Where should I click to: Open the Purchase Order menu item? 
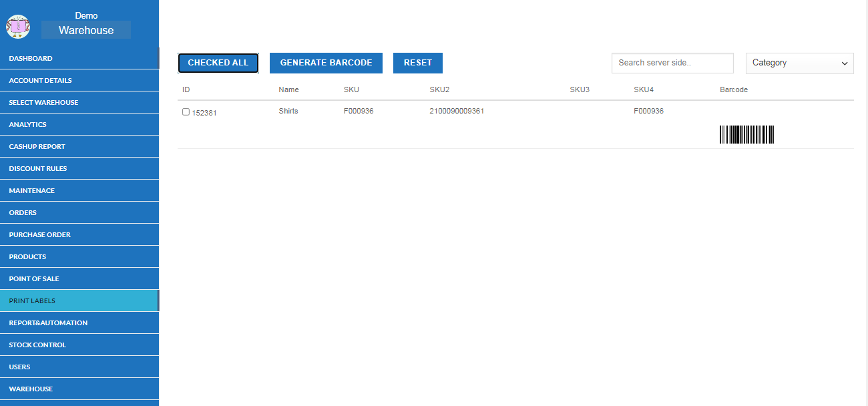[39, 234]
